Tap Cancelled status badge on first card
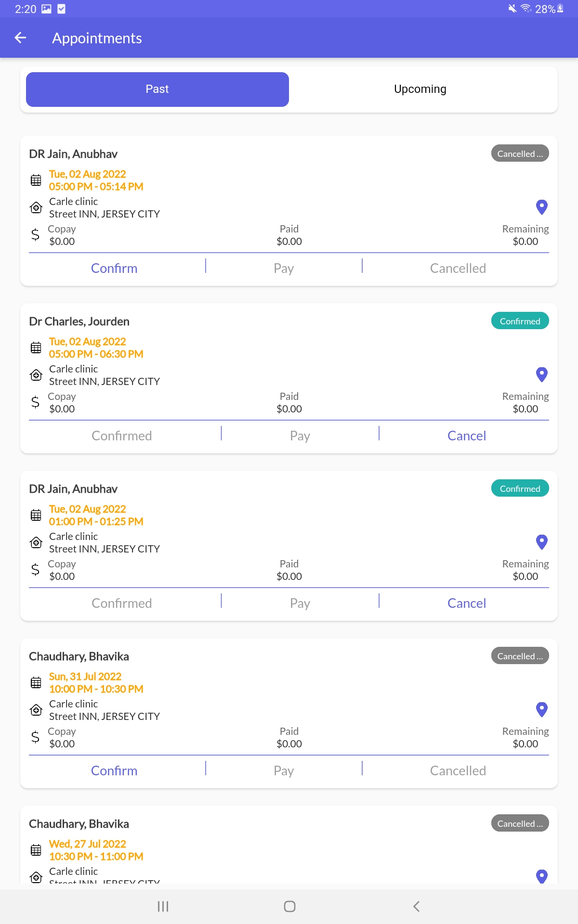Screen dimensions: 578x924 click(520, 154)
